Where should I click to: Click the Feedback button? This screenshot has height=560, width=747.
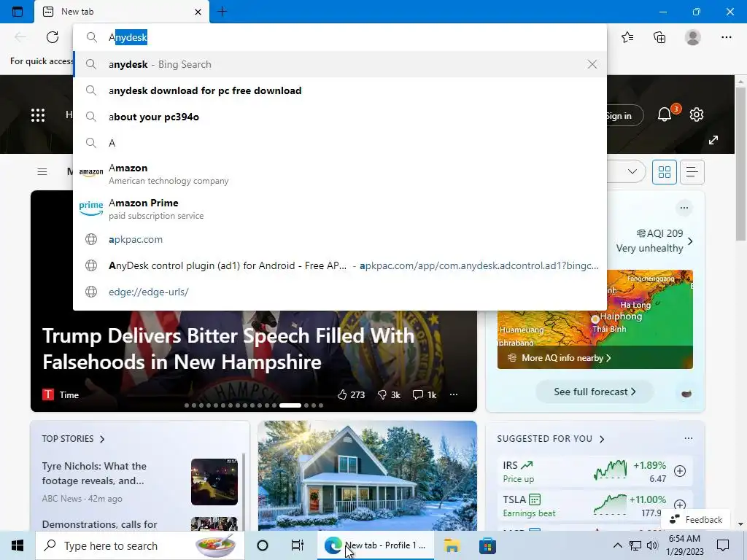(x=695, y=519)
